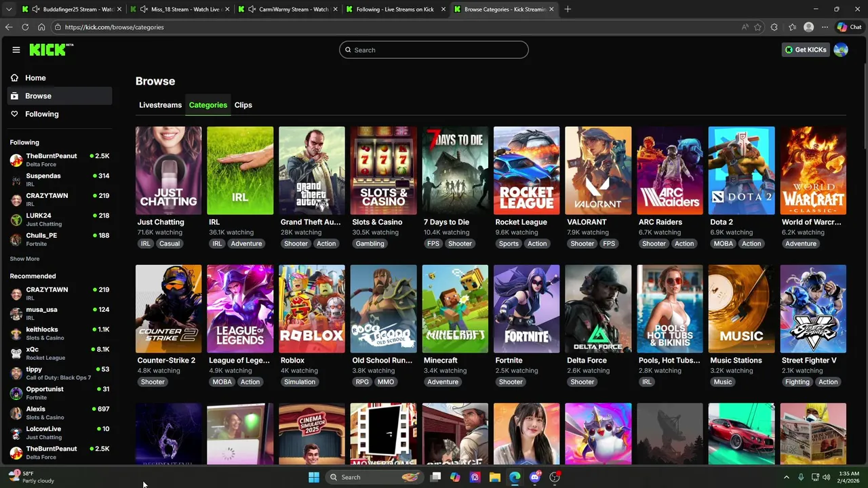This screenshot has width=868, height=488.
Task: Open File Explorer from taskbar
Action: click(495, 477)
